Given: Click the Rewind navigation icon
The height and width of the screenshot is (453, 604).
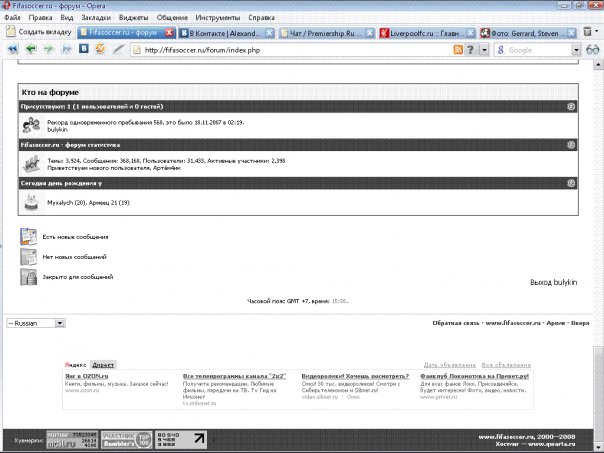Looking at the screenshot, I should [x=13, y=49].
